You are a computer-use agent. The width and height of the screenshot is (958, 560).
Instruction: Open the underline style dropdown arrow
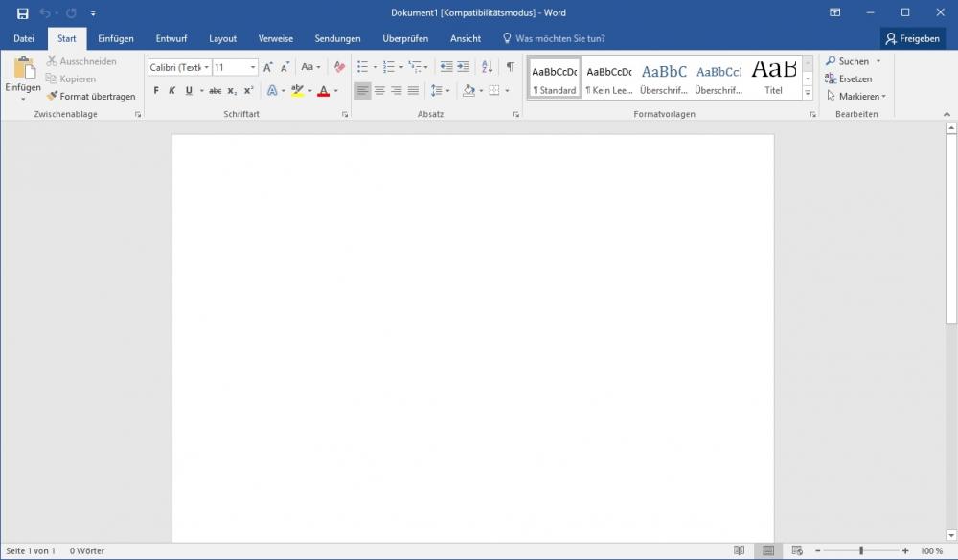(201, 91)
